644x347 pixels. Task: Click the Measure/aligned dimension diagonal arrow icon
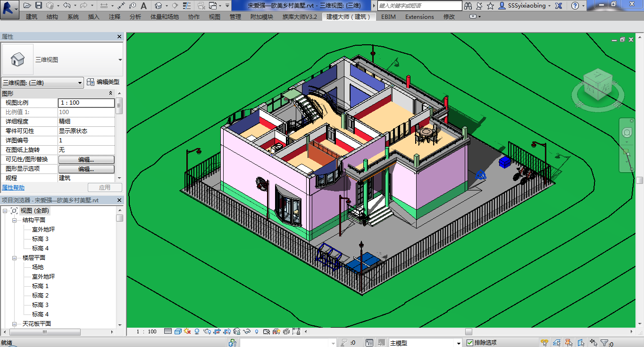pyautogui.click(x=121, y=6)
